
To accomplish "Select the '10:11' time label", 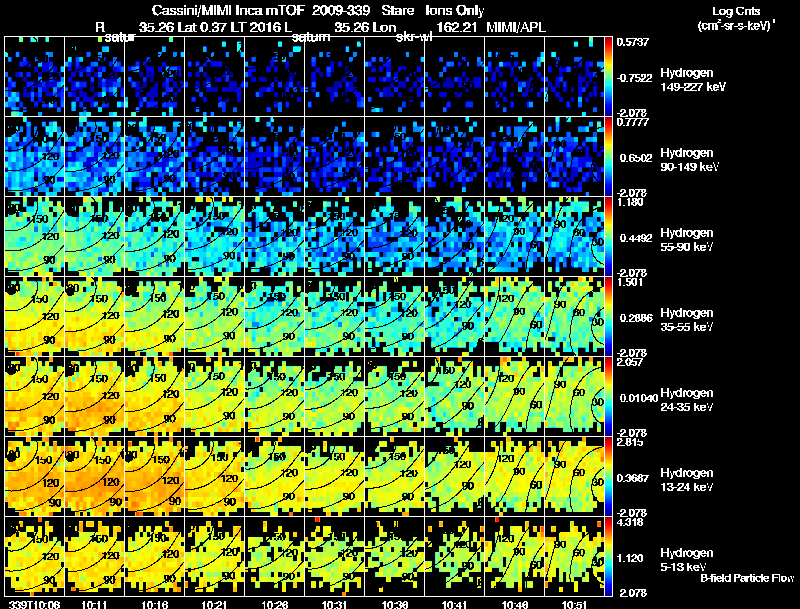I will [x=94, y=604].
